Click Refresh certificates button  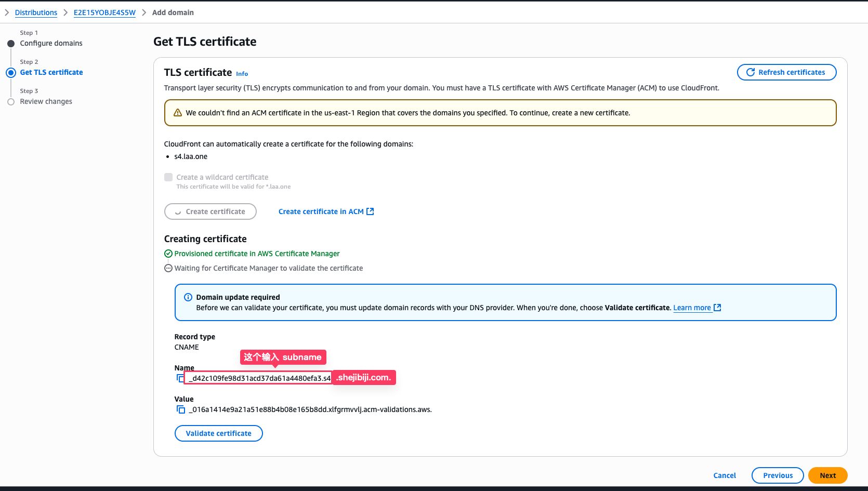(x=786, y=72)
